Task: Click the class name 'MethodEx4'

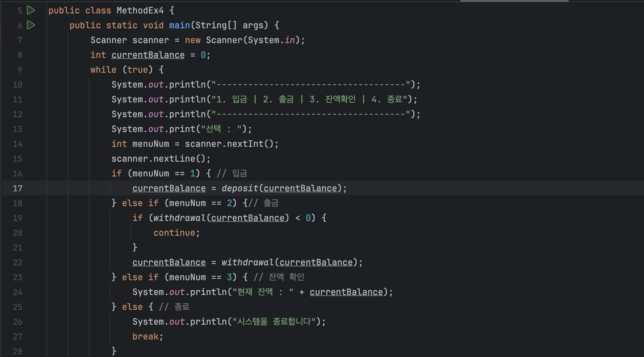Action: (140, 10)
